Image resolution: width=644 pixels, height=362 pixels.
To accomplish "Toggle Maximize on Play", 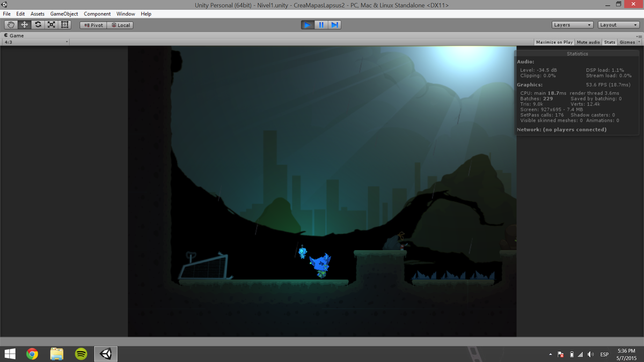I will pos(554,42).
